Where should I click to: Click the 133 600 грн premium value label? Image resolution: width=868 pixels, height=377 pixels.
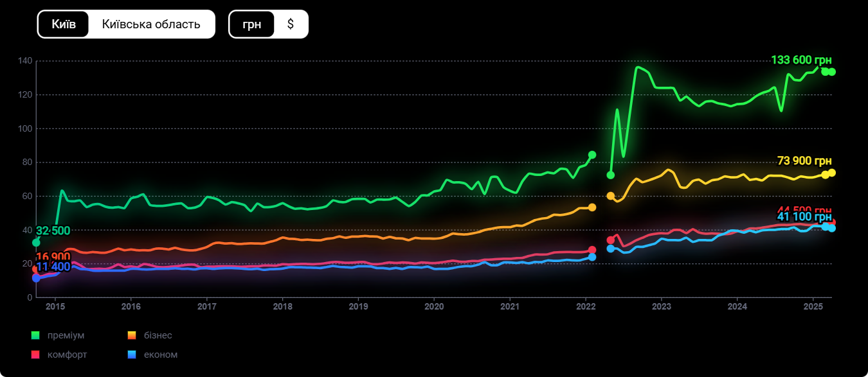800,60
